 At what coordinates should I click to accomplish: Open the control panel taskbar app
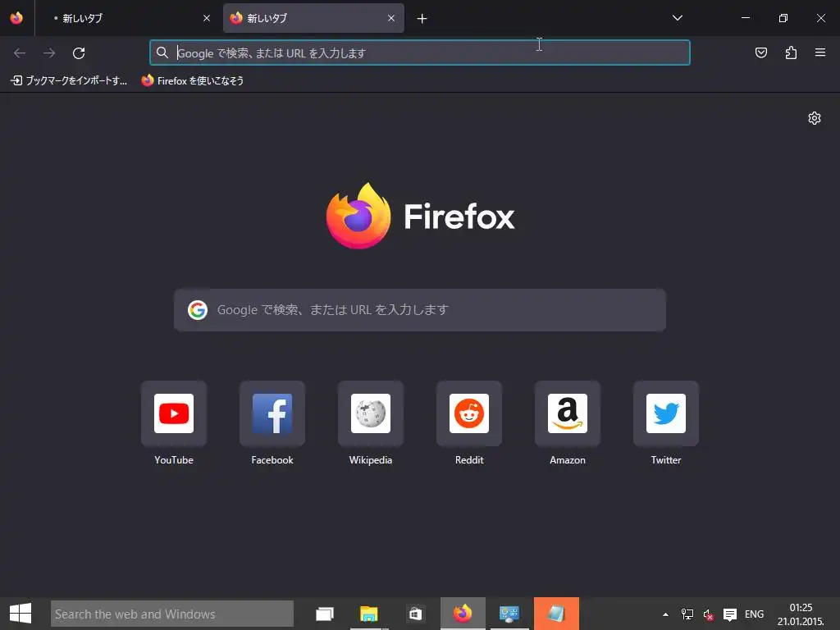[509, 614]
